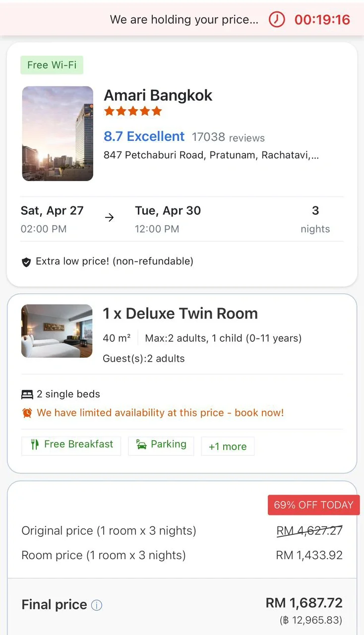Open the 17038 reviews link
This screenshot has height=635, width=364.
[x=228, y=137]
